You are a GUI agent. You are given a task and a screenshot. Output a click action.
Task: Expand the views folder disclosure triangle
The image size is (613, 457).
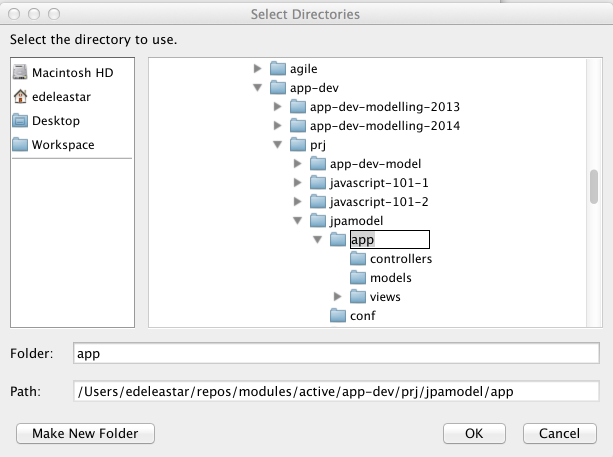coord(337,296)
